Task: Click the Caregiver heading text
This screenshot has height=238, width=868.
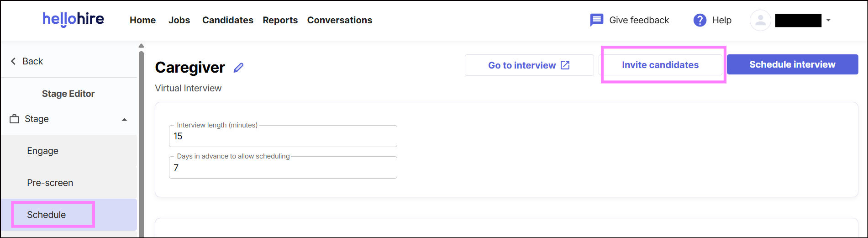Action: [x=190, y=68]
